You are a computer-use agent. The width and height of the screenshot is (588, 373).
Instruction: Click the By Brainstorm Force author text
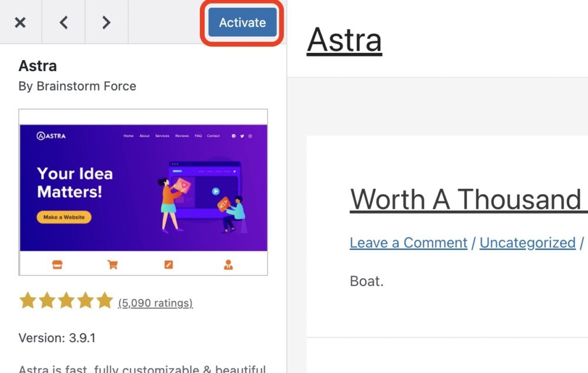[77, 86]
